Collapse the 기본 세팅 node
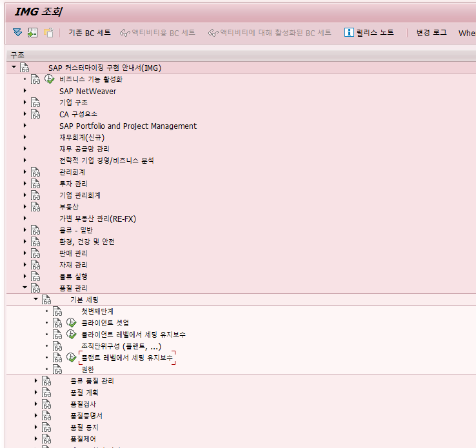 click(x=36, y=299)
